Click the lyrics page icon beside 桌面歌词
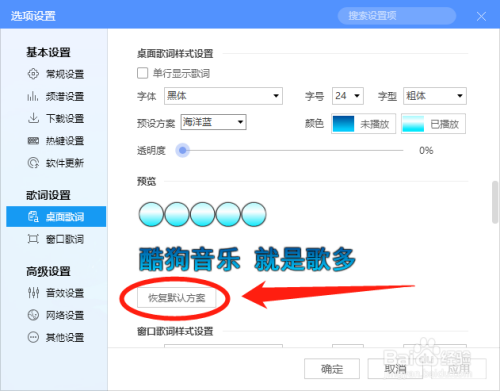The width and height of the screenshot is (500, 391). [33, 217]
